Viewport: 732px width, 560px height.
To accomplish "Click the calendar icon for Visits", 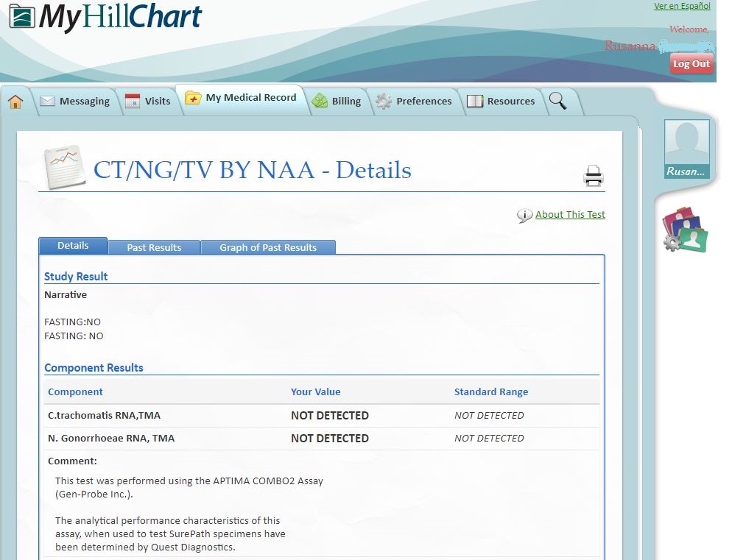I will tap(133, 102).
